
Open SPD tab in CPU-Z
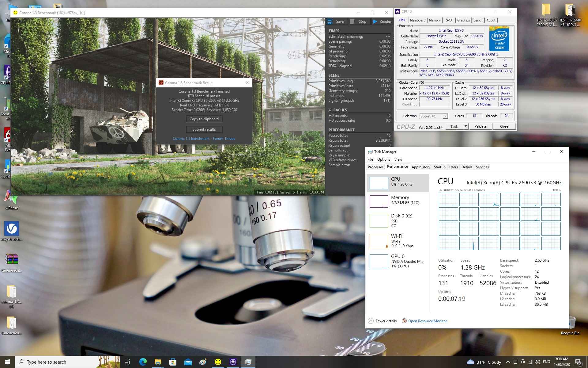point(449,20)
